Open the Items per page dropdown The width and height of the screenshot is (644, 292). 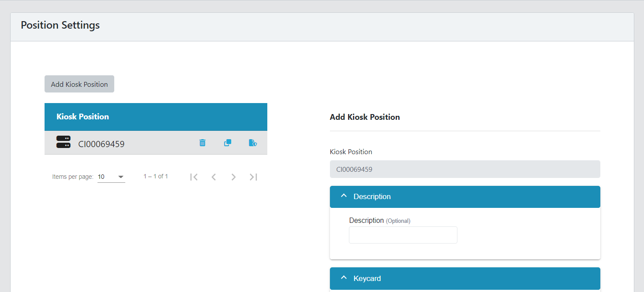tap(111, 177)
